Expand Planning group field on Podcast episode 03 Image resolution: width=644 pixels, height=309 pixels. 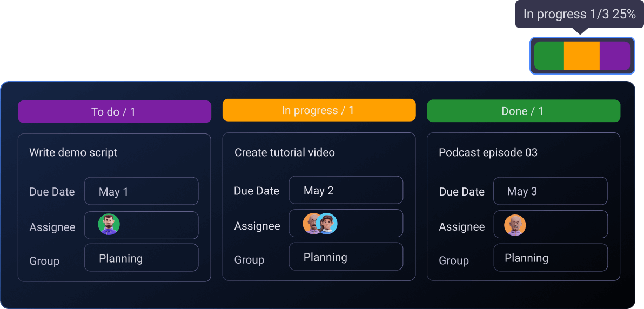click(x=550, y=258)
